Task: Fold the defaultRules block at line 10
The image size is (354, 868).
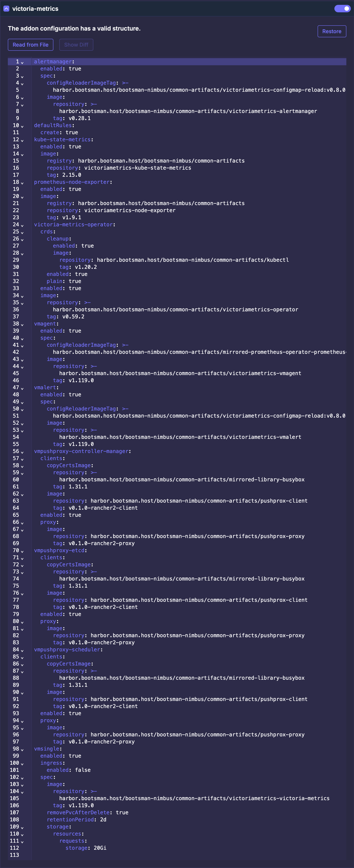Action: 22,126
